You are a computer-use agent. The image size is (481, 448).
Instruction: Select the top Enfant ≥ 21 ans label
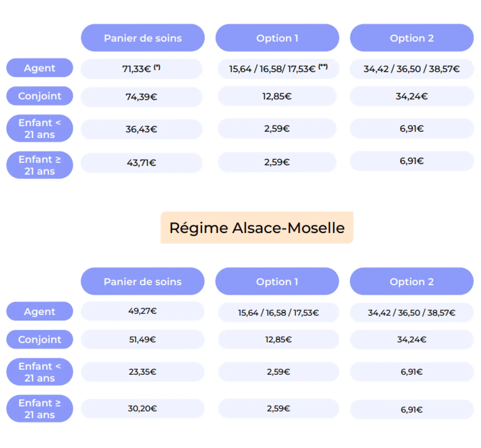pyautogui.click(x=40, y=165)
